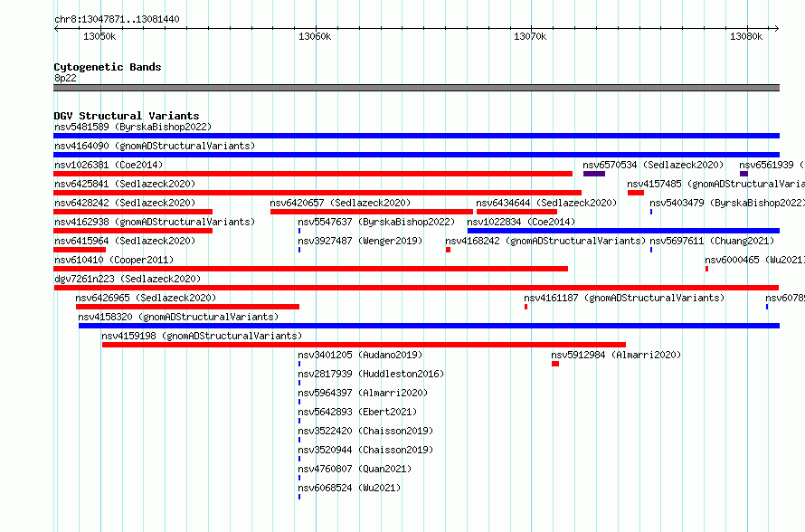Click the 13050k ruler position

[99, 36]
